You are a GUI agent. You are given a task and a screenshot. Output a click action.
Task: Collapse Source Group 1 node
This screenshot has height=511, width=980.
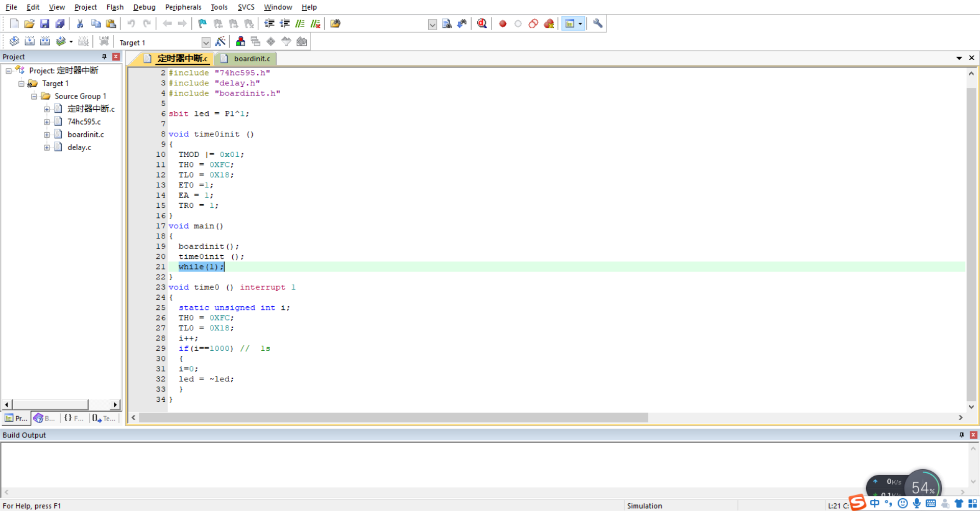34,96
